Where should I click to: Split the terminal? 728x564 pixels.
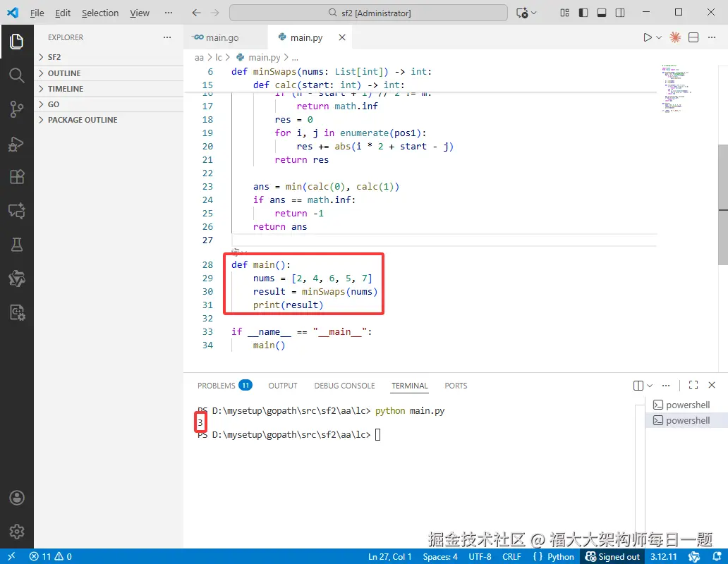pos(638,386)
